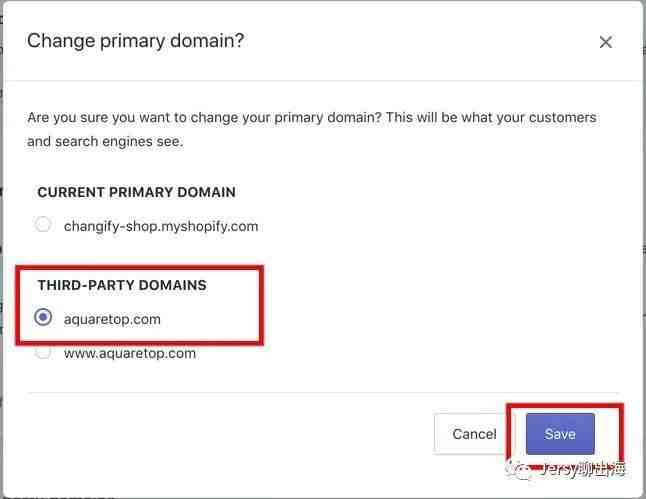Click the divider line under the dialog title
This screenshot has width=646, height=499.
[x=323, y=80]
